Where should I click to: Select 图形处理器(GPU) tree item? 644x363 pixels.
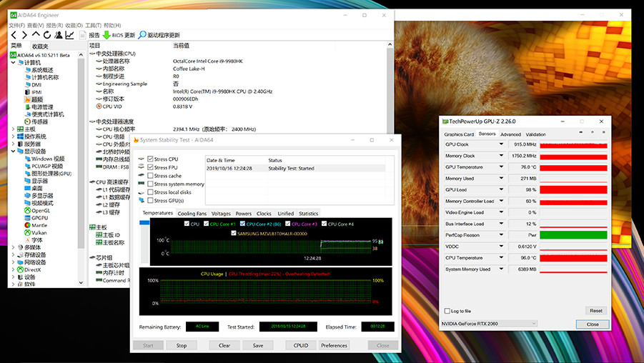(x=51, y=174)
